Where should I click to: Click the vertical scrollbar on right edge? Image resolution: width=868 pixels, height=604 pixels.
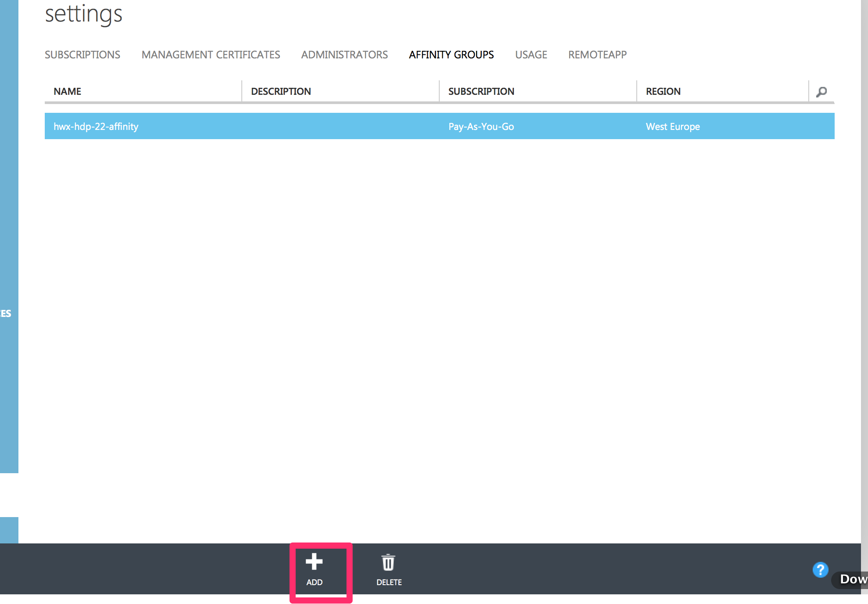click(864, 263)
